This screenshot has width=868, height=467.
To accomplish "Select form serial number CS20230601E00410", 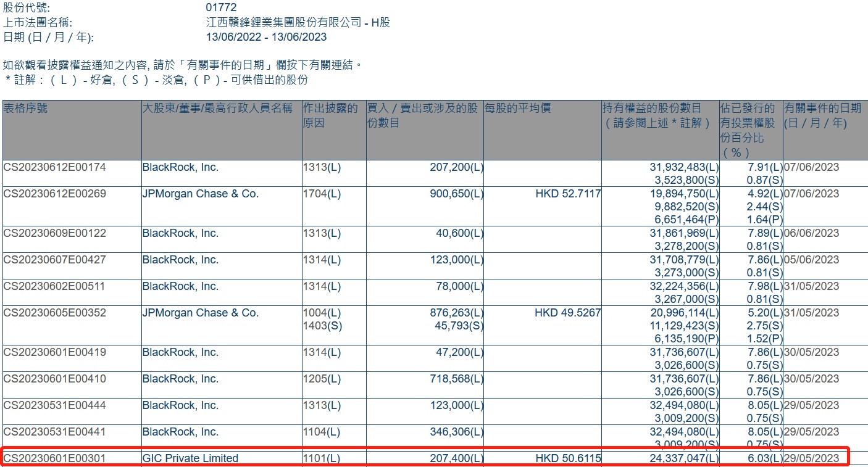I will click(55, 379).
